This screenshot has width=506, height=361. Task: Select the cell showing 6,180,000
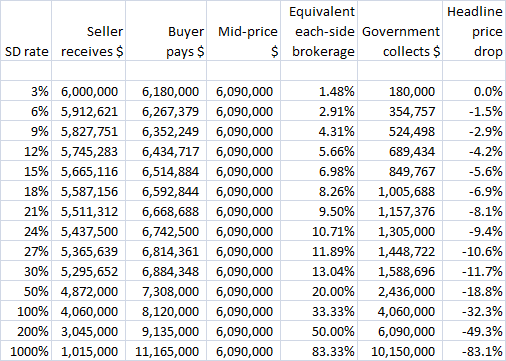166,91
